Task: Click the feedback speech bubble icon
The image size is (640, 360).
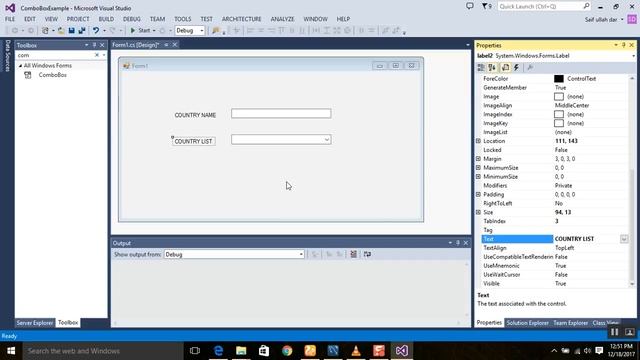Action: coord(470,6)
